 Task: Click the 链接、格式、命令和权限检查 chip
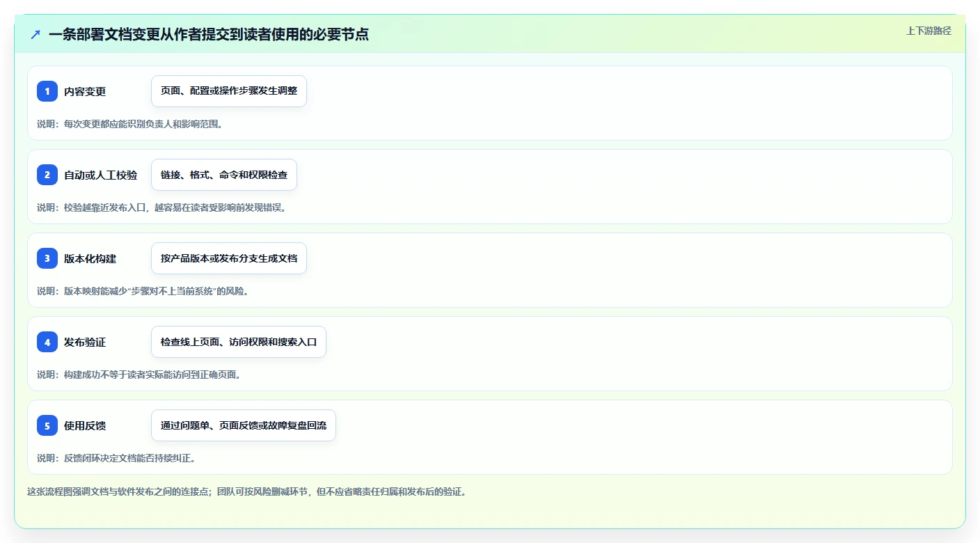point(224,175)
